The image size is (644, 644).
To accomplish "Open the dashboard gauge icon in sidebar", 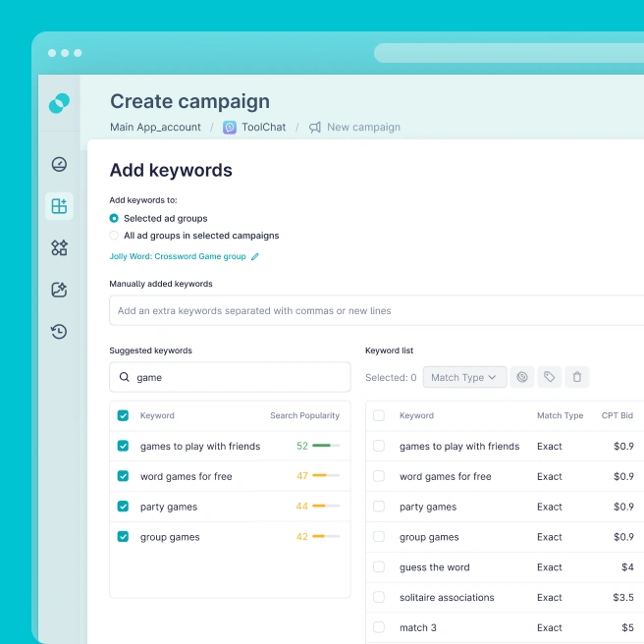I will coord(59,164).
